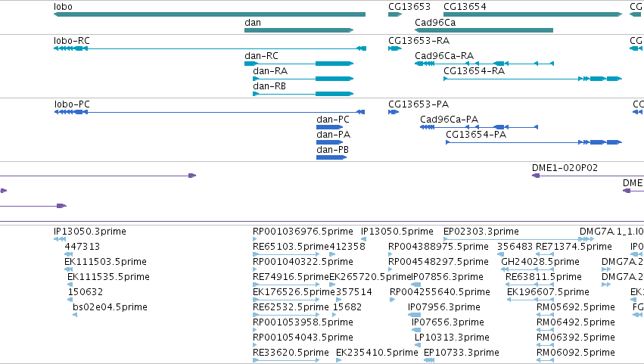644x364 pixels.
Task: Select the dan-PB protein label
Action: point(333,150)
